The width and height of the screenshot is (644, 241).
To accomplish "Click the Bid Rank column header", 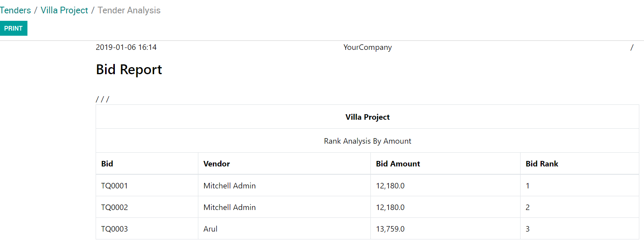I will (x=542, y=164).
